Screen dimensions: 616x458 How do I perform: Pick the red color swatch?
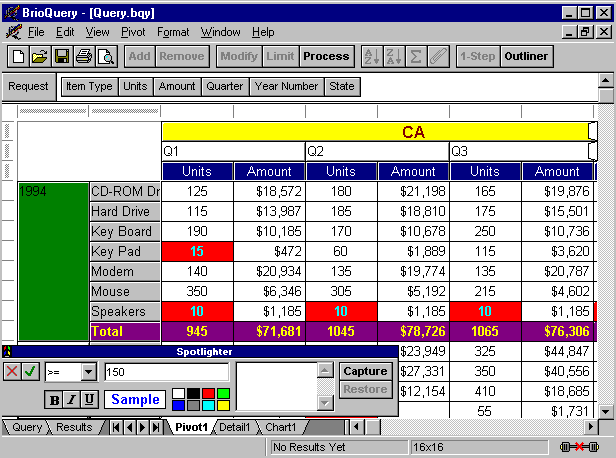pyautogui.click(x=208, y=394)
